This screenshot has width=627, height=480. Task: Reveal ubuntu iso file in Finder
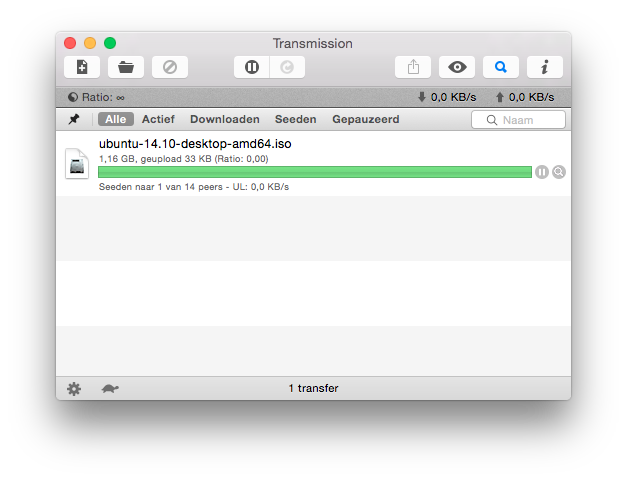tap(559, 172)
